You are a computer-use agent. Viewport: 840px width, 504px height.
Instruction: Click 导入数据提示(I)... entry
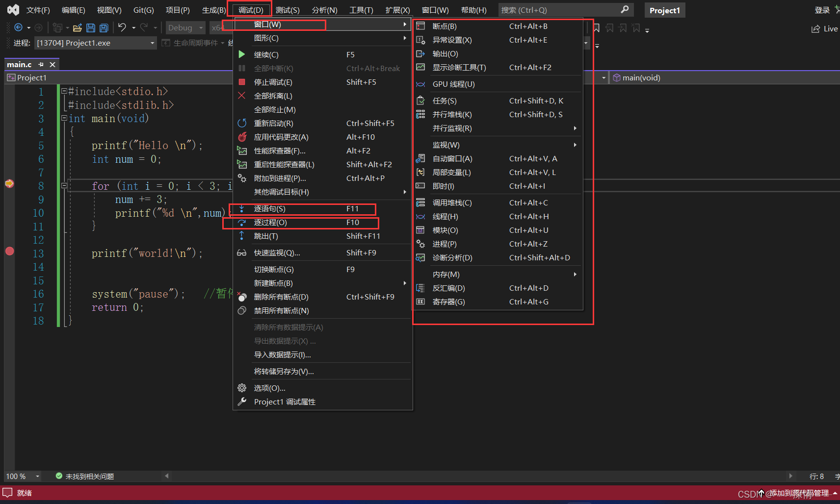click(x=322, y=355)
